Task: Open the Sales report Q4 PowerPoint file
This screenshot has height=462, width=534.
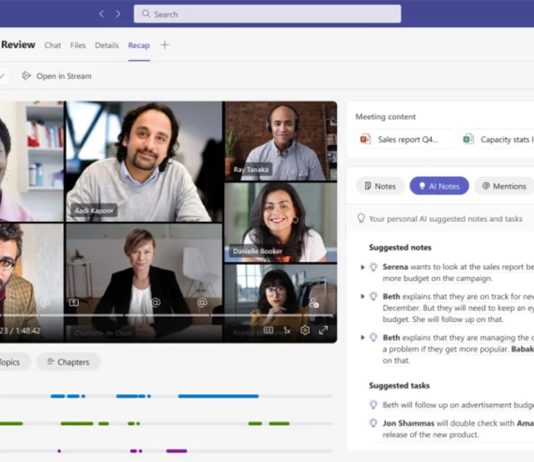Action: (399, 139)
